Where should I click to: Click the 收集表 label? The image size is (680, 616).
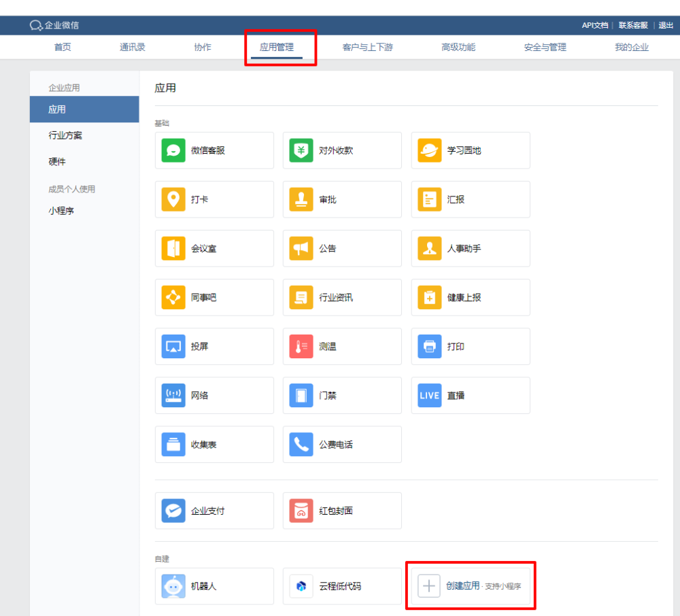pyautogui.click(x=203, y=445)
